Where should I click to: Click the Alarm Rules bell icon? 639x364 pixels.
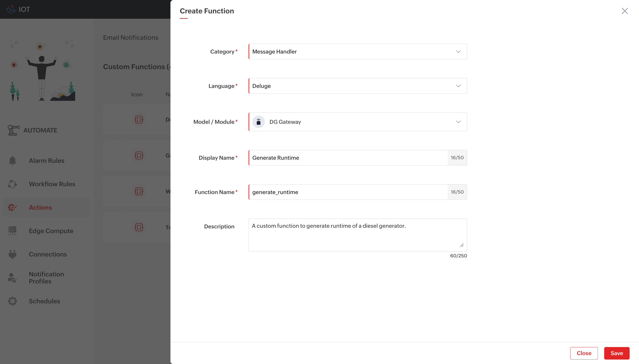pos(12,161)
